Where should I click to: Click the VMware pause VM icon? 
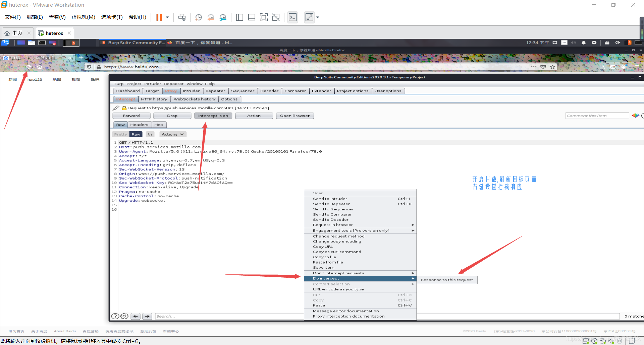coord(159,17)
